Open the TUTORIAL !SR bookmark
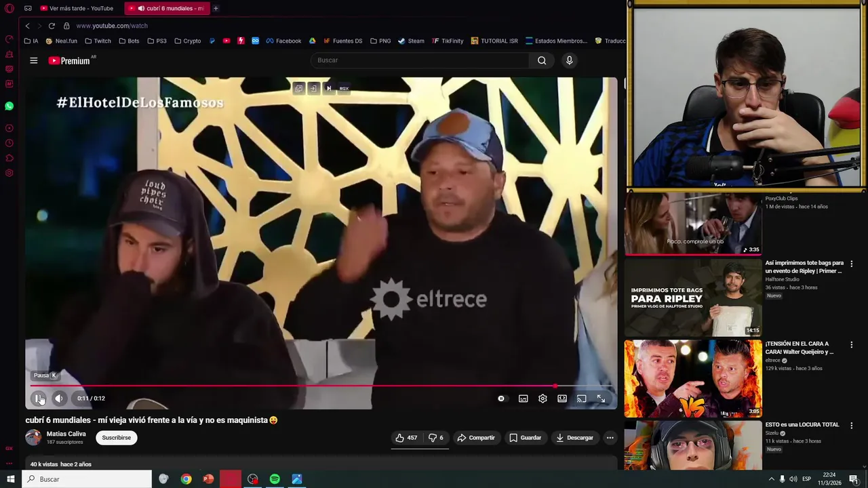The width and height of the screenshot is (868, 488). (x=494, y=41)
